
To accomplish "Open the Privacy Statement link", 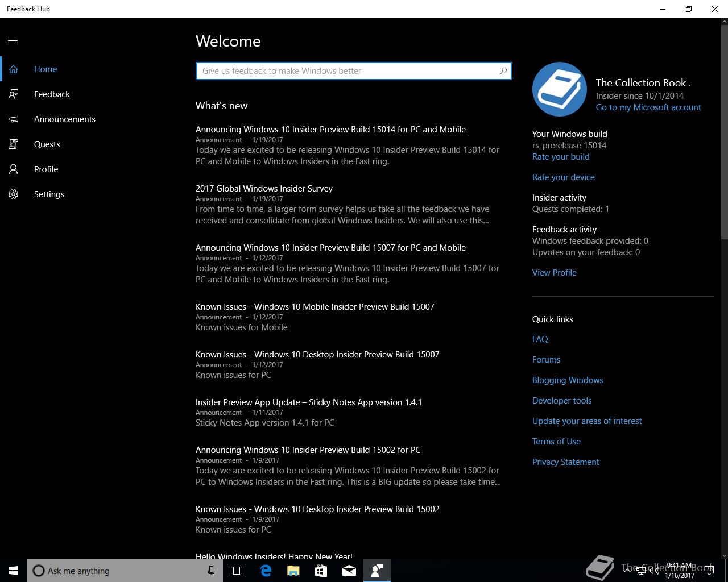I will (x=566, y=462).
